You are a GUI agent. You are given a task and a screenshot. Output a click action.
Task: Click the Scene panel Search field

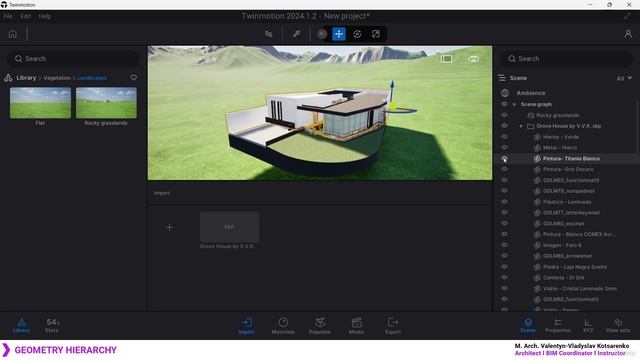[567, 59]
